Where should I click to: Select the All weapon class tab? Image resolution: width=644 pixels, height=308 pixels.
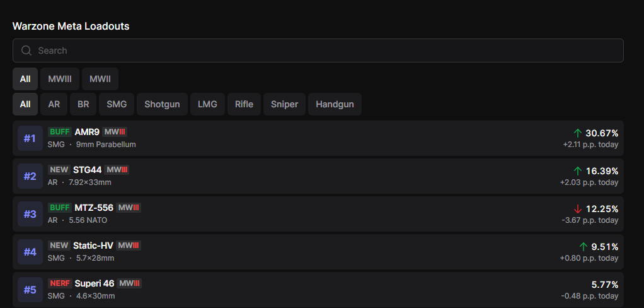point(25,104)
